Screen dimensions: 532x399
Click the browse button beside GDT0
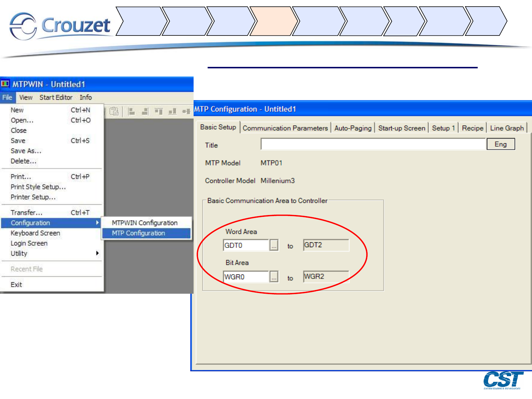(x=274, y=245)
